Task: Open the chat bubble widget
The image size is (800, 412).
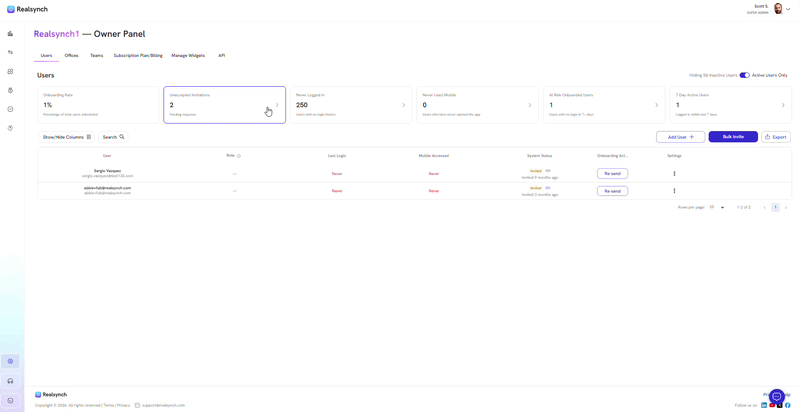Action: tap(777, 396)
